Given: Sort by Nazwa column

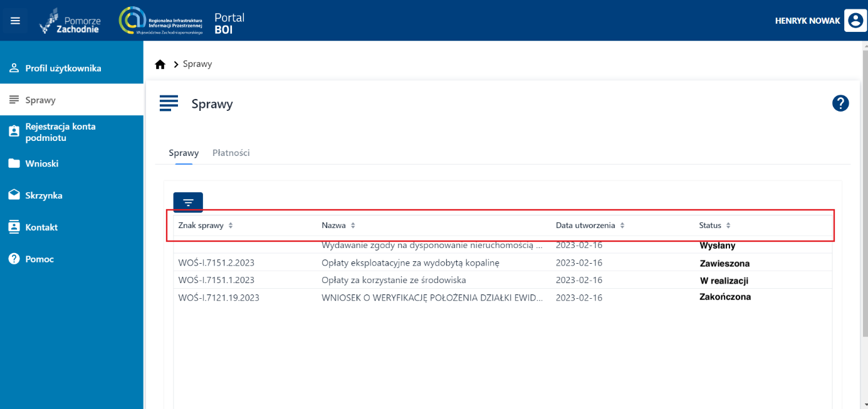Looking at the screenshot, I should point(353,225).
